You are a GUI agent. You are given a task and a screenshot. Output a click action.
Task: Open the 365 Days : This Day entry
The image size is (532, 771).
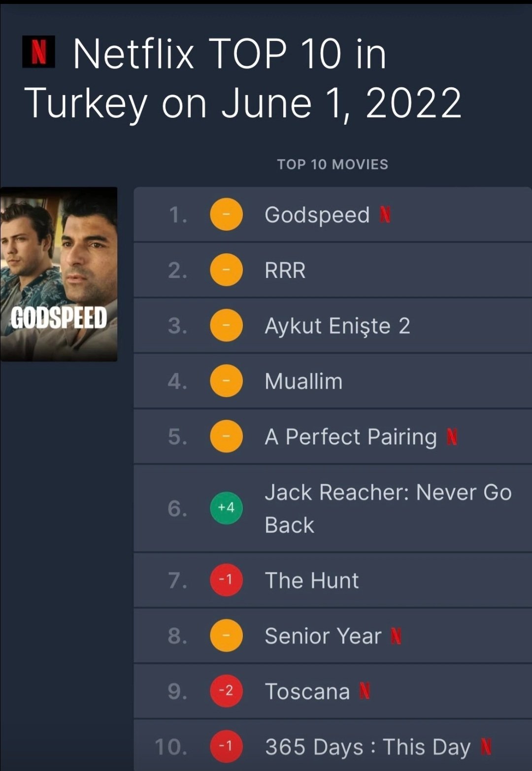(x=367, y=747)
